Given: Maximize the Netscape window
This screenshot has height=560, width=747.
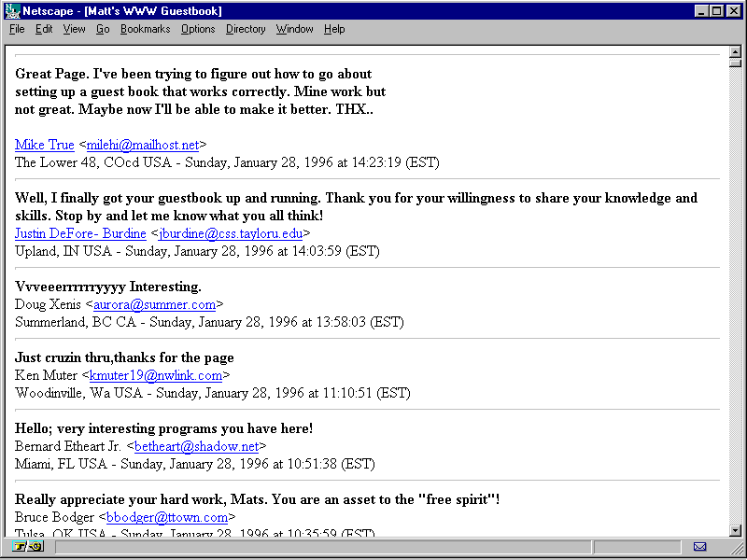Looking at the screenshot, I should coord(716,10).
